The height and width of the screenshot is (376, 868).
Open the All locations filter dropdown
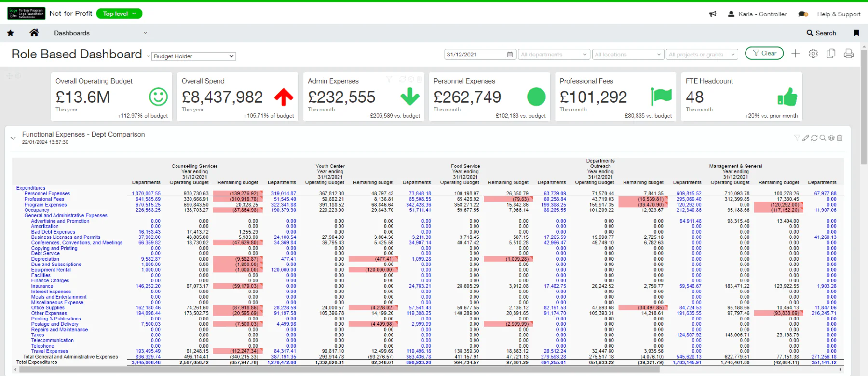point(628,55)
